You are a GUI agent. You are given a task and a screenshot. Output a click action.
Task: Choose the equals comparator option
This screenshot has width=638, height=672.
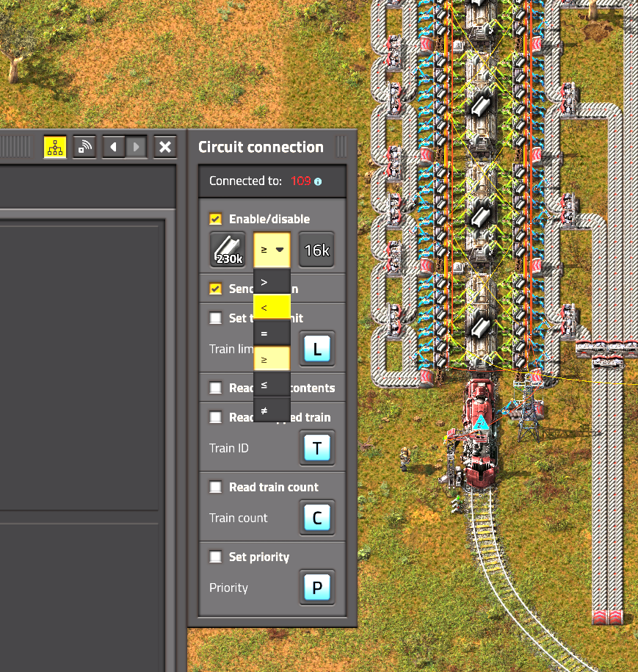272,333
